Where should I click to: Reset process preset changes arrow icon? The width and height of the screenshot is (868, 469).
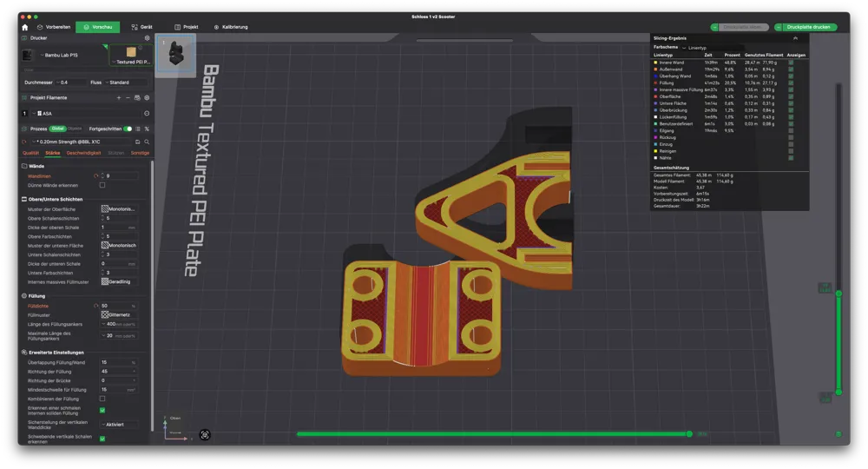24,142
